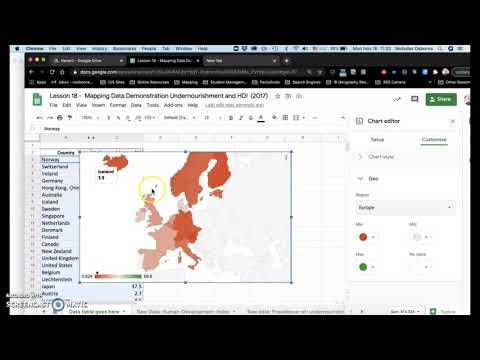Click the browser back arrow

[x=32, y=72]
